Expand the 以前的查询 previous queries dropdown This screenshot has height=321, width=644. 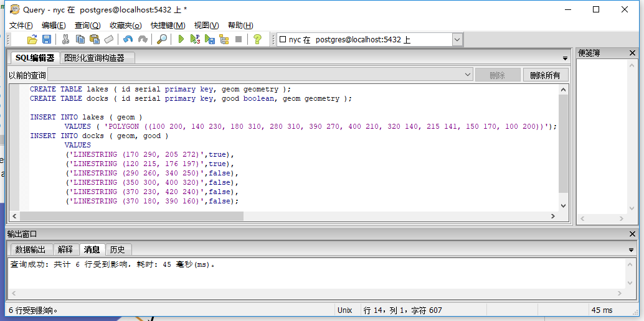468,75
